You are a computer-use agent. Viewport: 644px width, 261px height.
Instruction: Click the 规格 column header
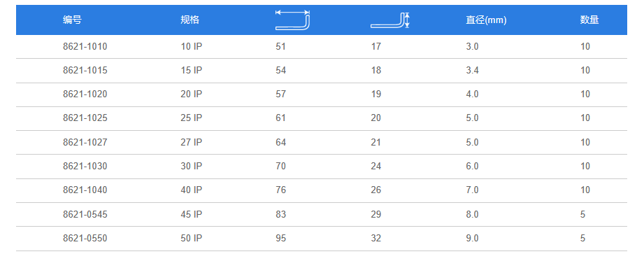click(x=189, y=20)
